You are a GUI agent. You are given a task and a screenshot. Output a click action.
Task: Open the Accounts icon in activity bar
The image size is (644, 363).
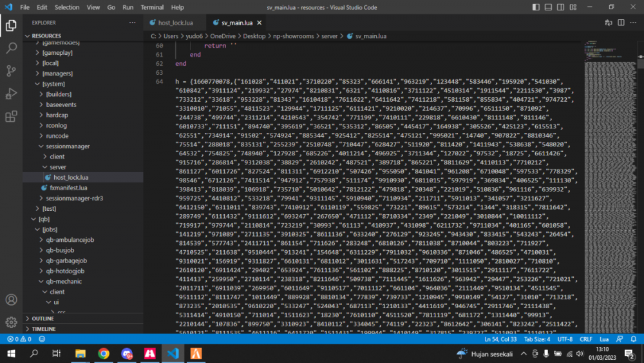click(x=11, y=300)
